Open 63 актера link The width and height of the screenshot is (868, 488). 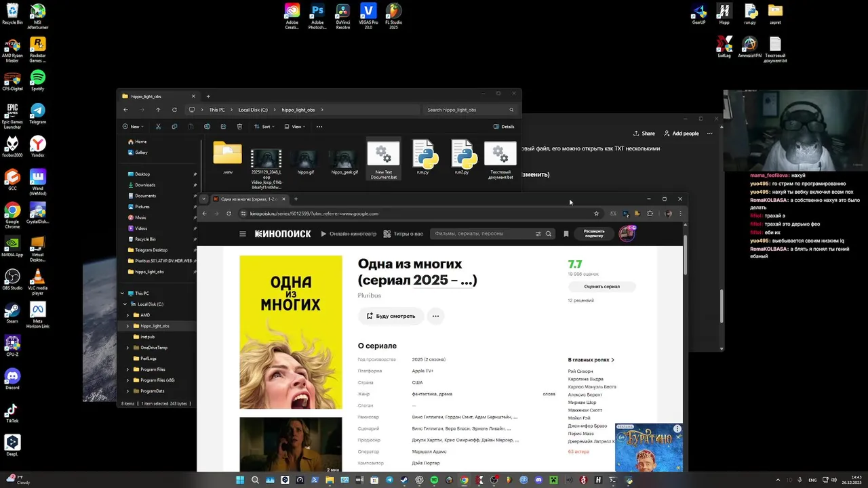coord(578,451)
